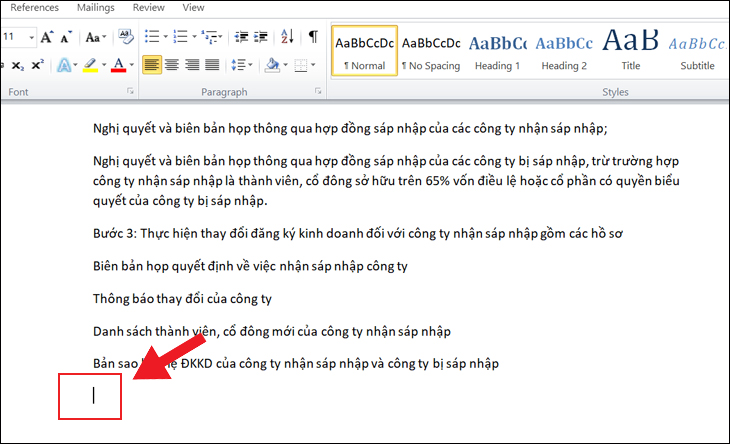Click the red font color swatch
Screen dimensions: 730x444
(x=118, y=66)
